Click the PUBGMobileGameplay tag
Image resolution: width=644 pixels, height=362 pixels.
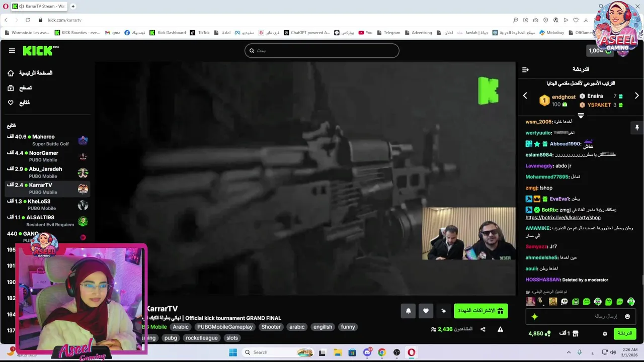[225, 327]
